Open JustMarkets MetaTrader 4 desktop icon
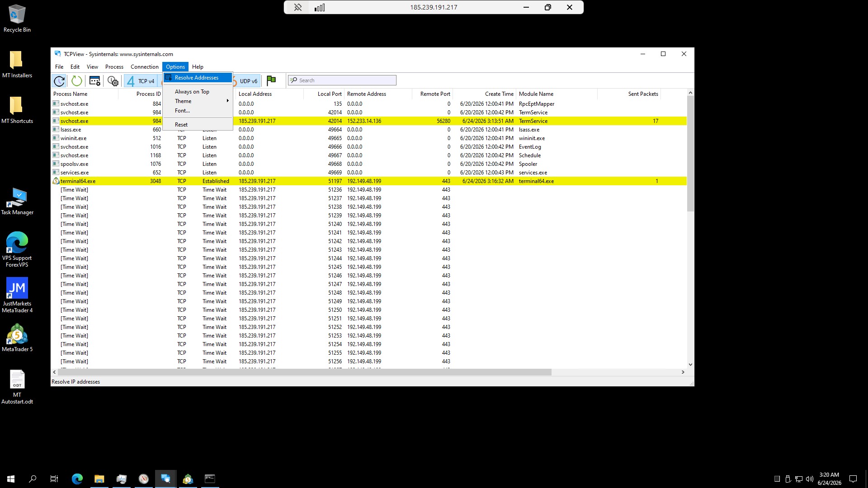Screen dimensions: 868x488 (17, 295)
